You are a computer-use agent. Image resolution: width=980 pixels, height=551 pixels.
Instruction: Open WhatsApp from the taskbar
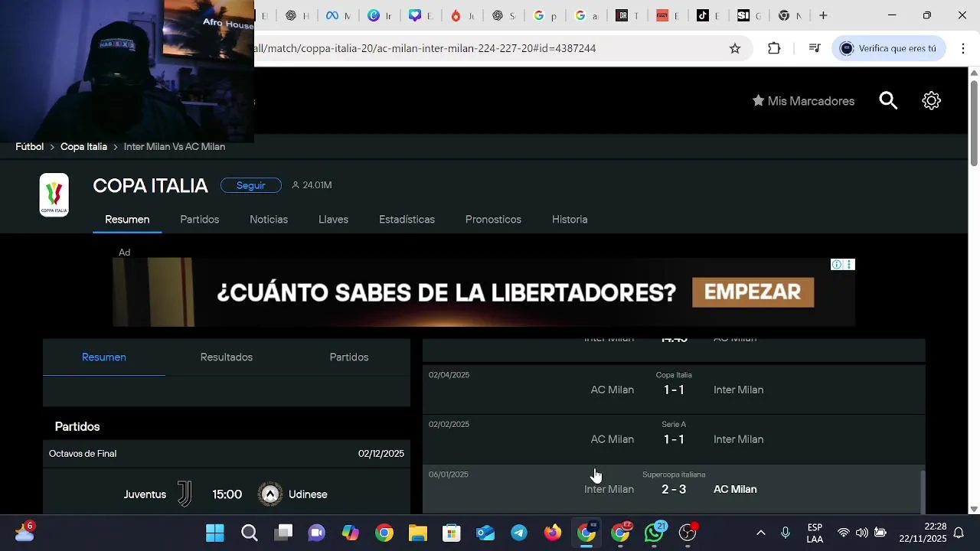click(655, 533)
